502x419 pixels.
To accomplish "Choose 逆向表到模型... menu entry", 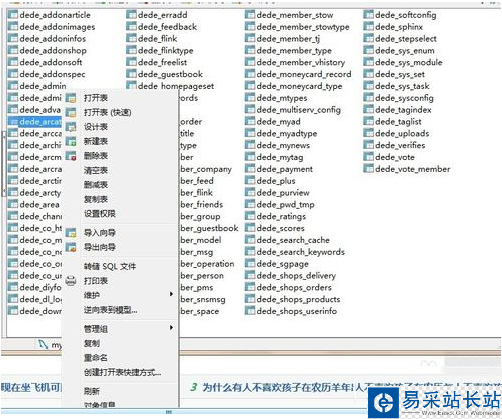I will coord(111,310).
